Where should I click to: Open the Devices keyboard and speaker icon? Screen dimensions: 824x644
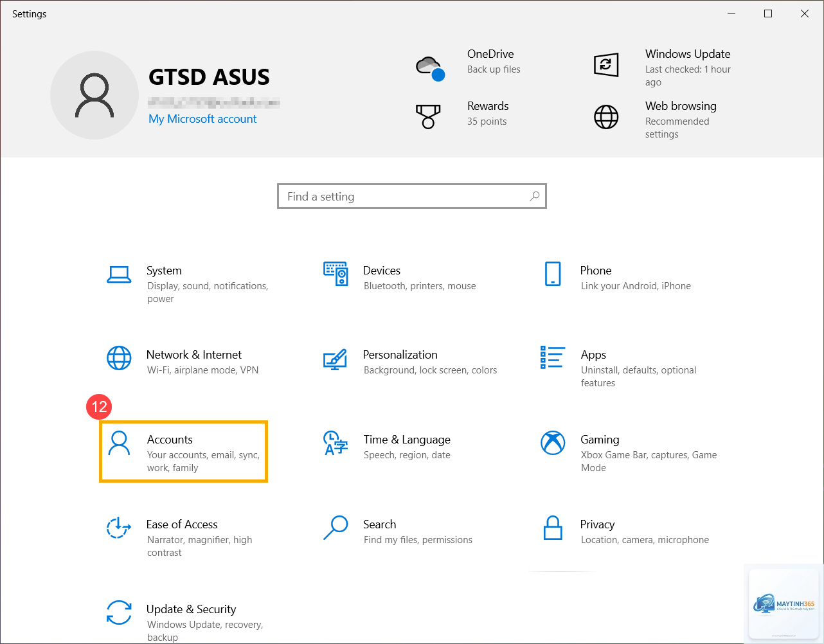pyautogui.click(x=336, y=274)
